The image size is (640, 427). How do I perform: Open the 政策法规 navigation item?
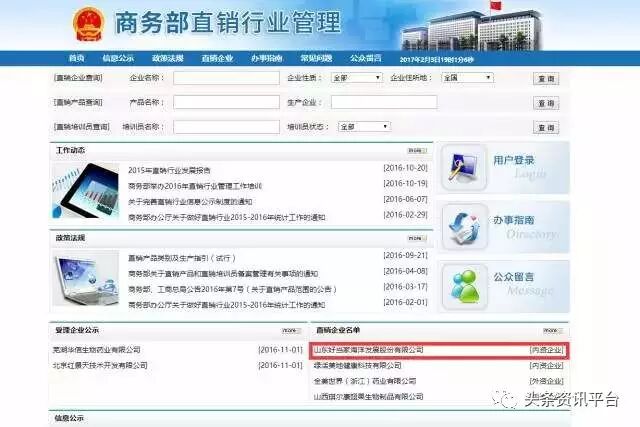click(168, 58)
